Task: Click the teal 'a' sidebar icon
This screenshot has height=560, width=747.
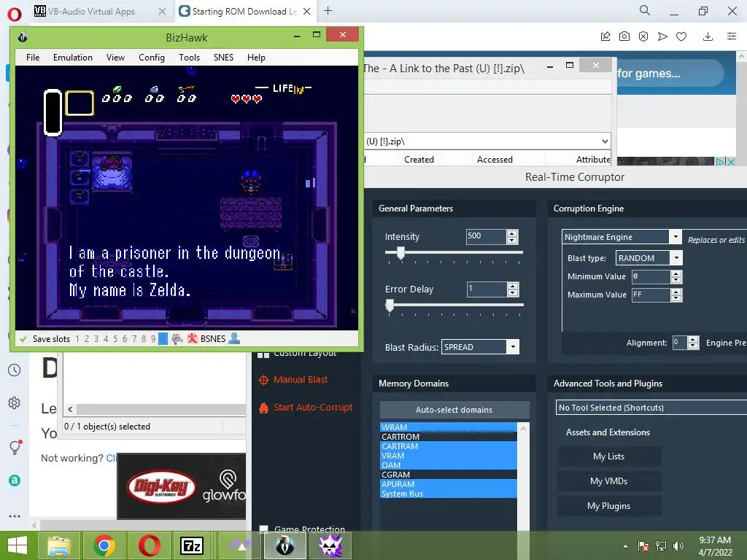Action: 15,481
